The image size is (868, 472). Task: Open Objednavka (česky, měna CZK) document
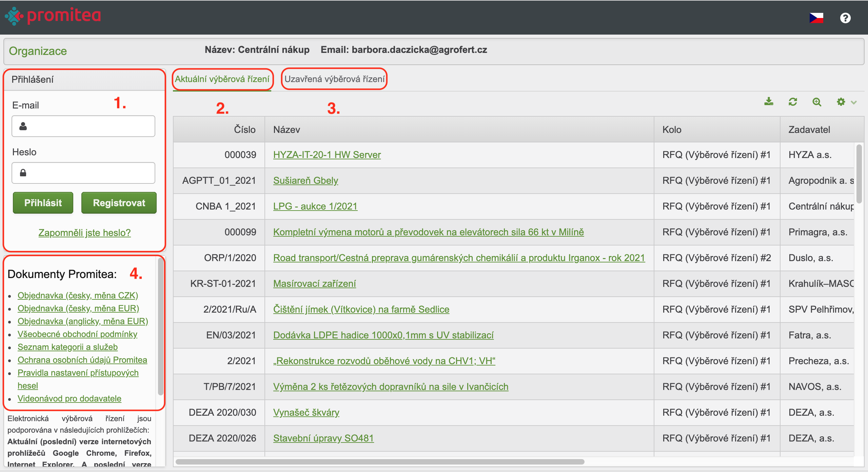tap(78, 295)
